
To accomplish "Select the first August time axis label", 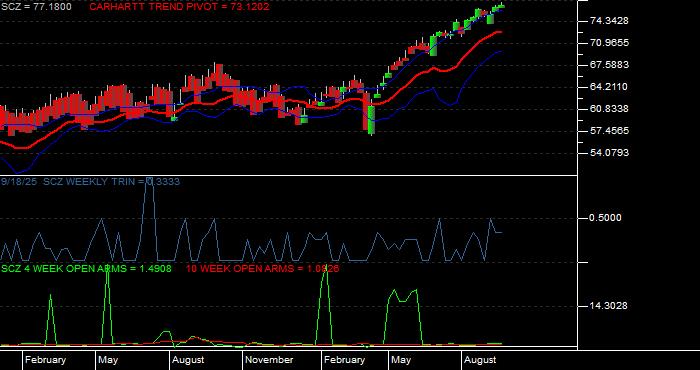I will [188, 360].
